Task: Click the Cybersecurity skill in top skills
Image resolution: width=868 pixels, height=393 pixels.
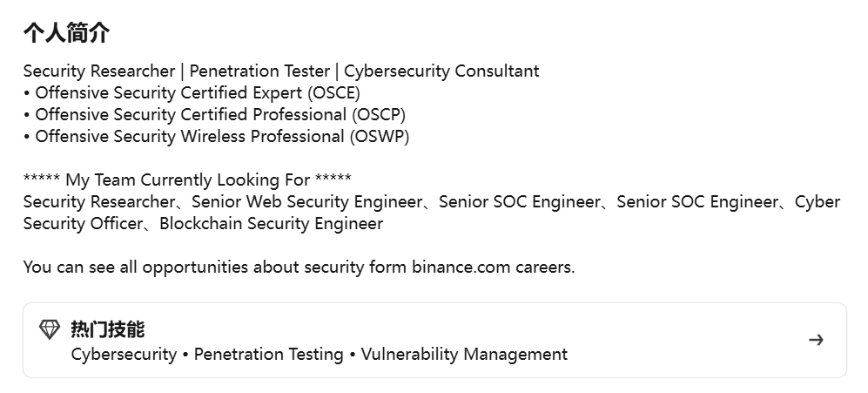Action: 124,355
